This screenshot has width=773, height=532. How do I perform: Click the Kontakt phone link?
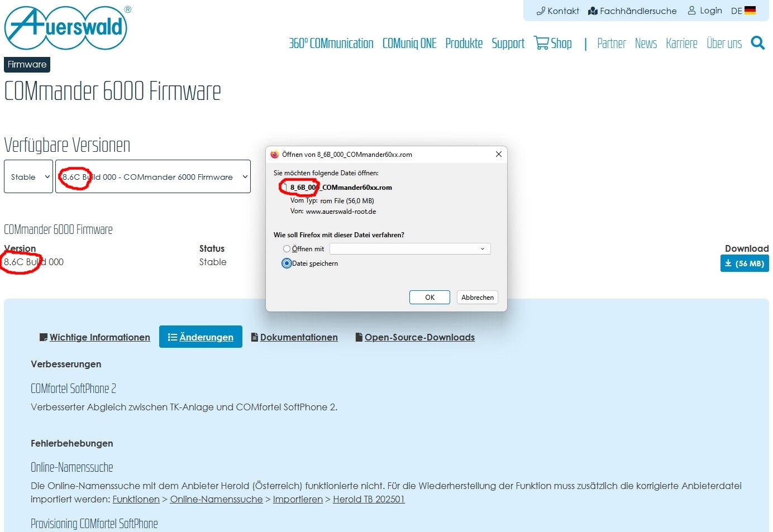pos(557,11)
